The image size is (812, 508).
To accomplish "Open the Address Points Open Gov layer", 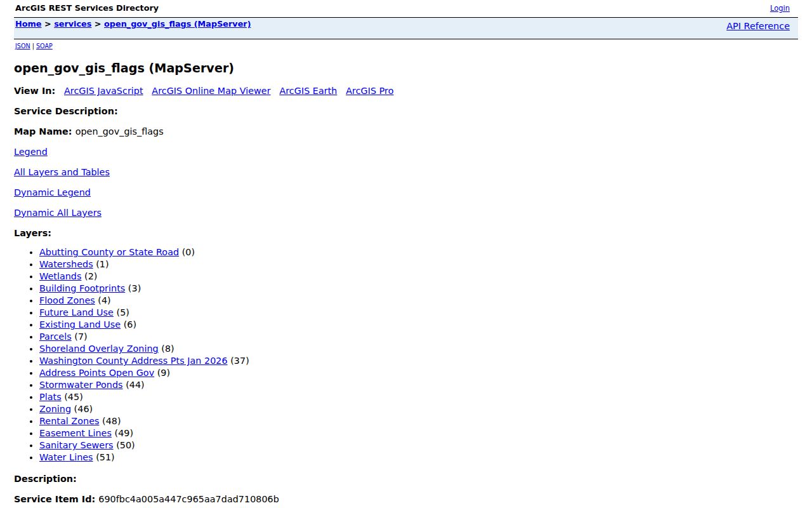I will pos(96,373).
